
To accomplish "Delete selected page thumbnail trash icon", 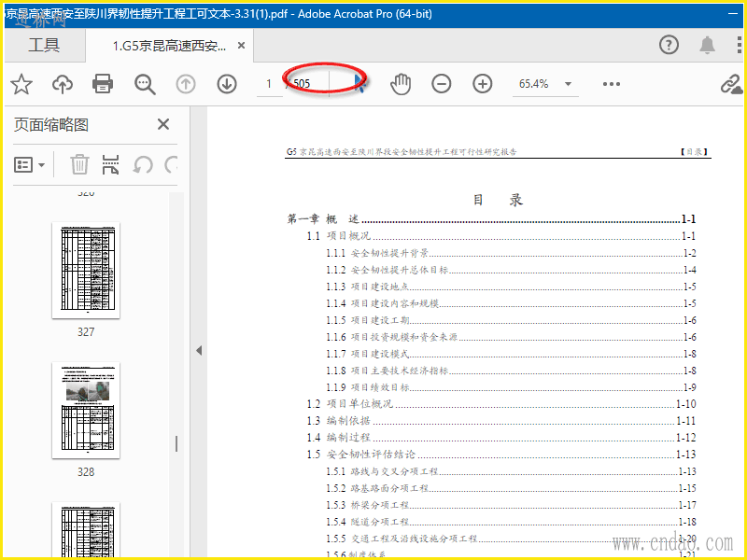I will [79, 165].
